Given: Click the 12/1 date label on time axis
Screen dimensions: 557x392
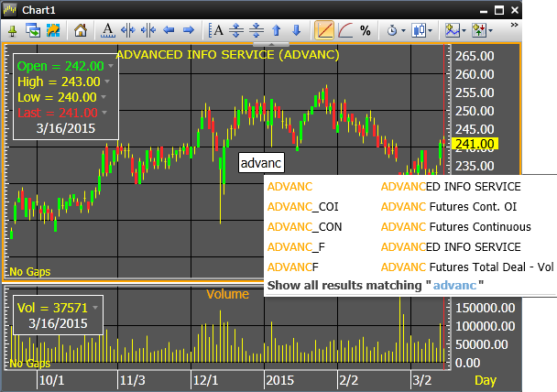Looking at the screenshot, I should pyautogui.click(x=206, y=380).
